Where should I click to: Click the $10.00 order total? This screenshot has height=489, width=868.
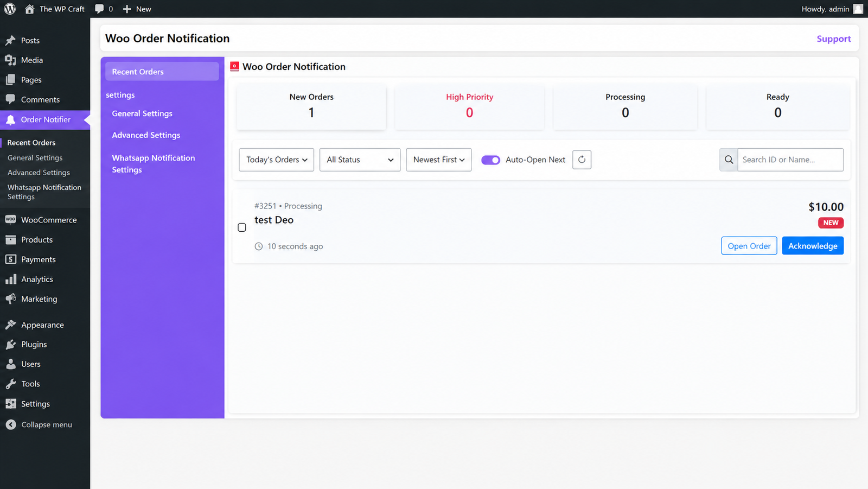[x=826, y=207]
